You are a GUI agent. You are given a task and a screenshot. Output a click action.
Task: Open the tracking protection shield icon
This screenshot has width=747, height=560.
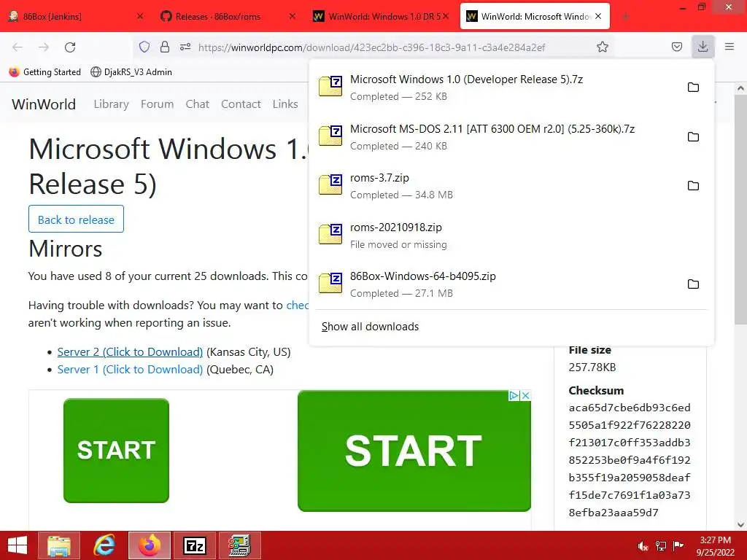click(144, 47)
